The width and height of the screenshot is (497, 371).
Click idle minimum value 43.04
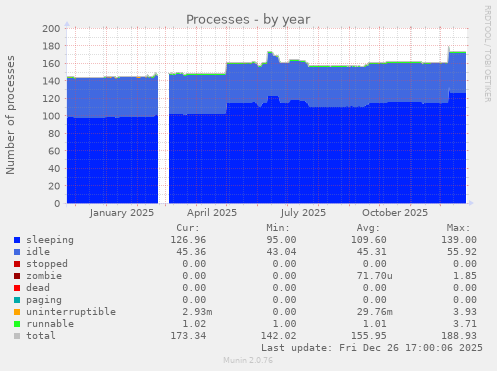pos(281,252)
